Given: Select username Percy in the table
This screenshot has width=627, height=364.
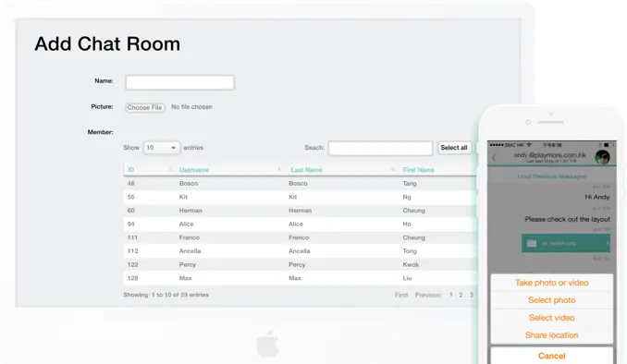Looking at the screenshot, I should tap(187, 265).
